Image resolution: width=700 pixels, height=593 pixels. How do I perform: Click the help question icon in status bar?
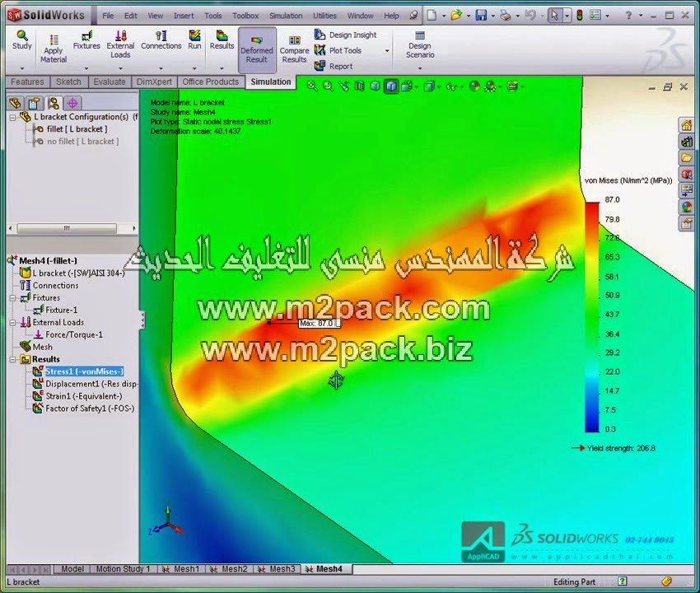[x=623, y=581]
